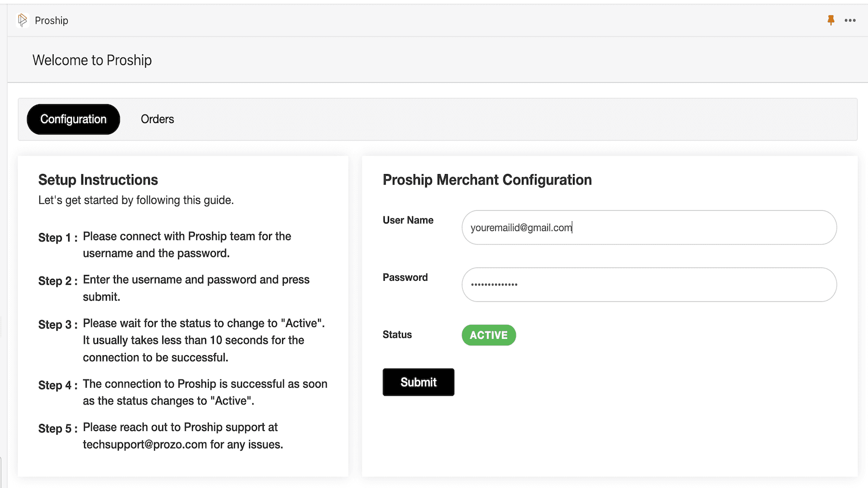
Task: Click the Step 3 label
Action: point(58,325)
